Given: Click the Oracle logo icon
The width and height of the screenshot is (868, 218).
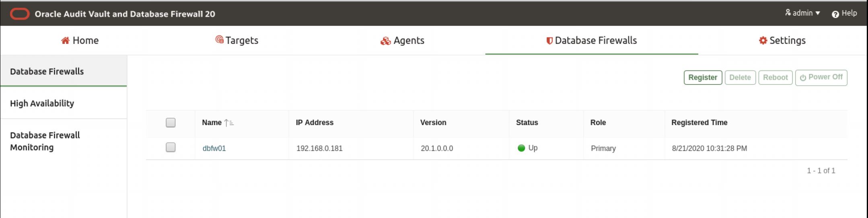Looking at the screenshot, I should coord(19,14).
